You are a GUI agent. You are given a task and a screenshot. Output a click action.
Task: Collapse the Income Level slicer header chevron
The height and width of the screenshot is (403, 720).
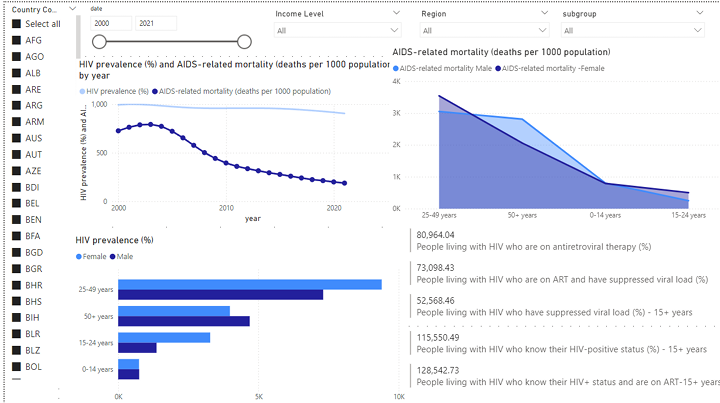tap(396, 13)
